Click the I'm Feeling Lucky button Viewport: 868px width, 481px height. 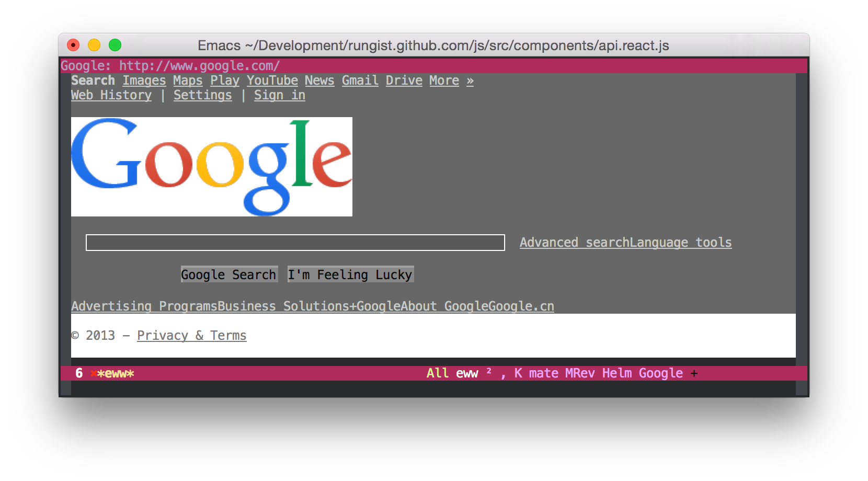coord(350,274)
